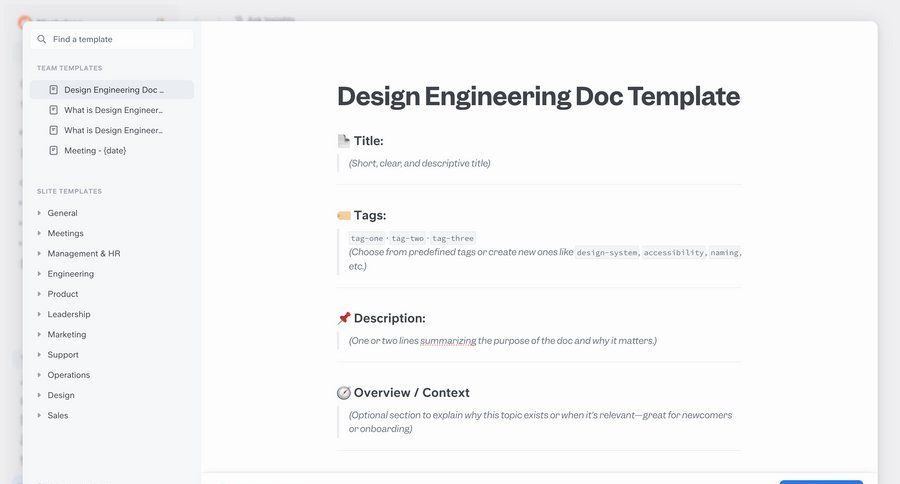
Task: Open the Product templates category
Action: pyautogui.click(x=62, y=294)
